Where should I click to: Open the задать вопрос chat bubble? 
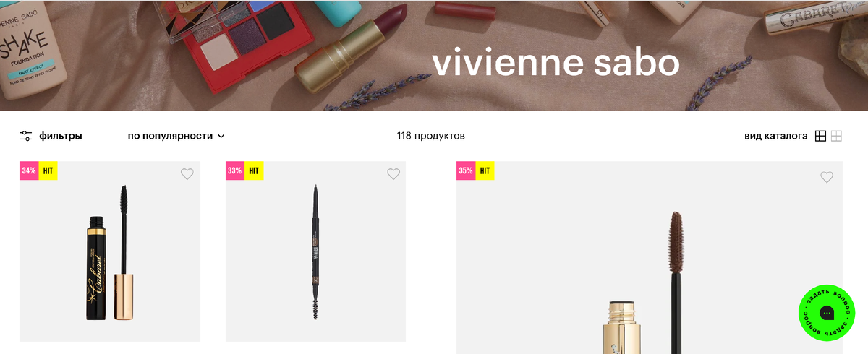(827, 313)
